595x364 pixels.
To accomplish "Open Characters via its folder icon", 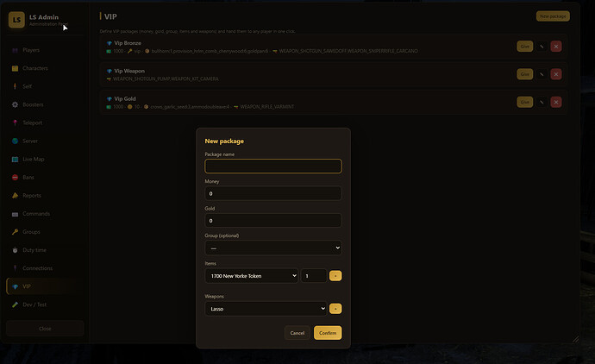I will 15,68.
